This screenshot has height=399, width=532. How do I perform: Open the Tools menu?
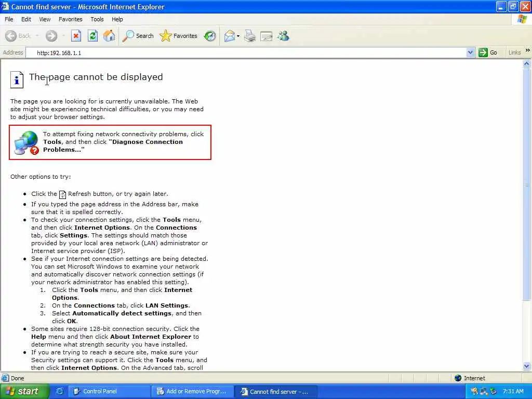pos(97,19)
